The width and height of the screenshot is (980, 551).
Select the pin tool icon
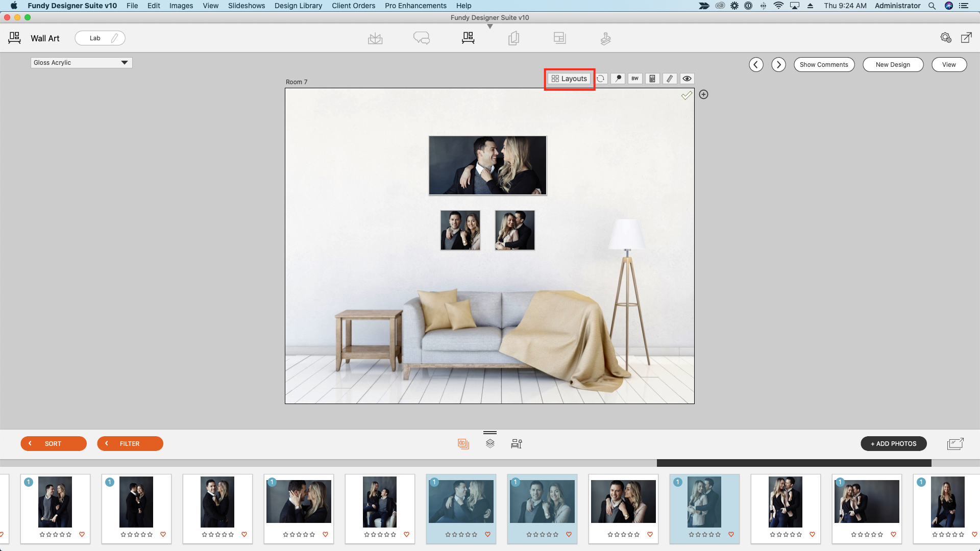[x=618, y=79]
